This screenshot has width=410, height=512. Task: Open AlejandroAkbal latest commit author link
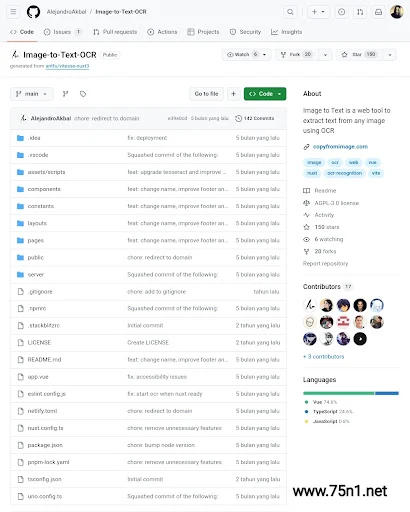pyautogui.click(x=51, y=118)
